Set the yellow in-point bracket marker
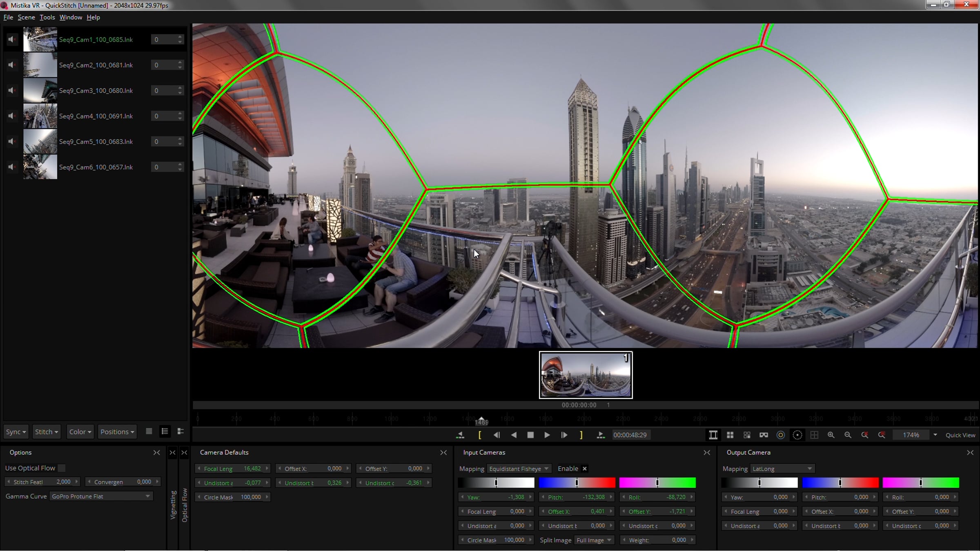 coord(480,435)
